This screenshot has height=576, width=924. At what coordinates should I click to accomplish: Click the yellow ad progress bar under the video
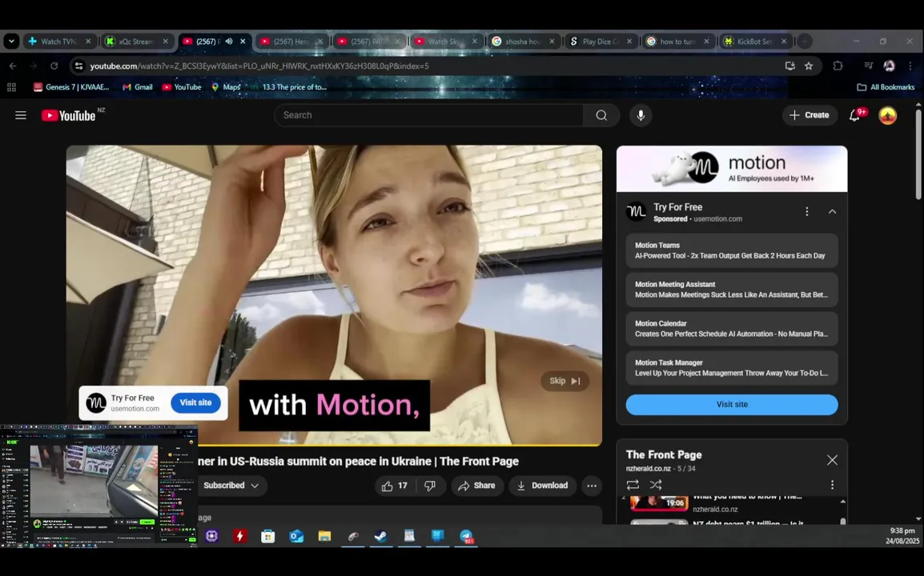[334, 446]
